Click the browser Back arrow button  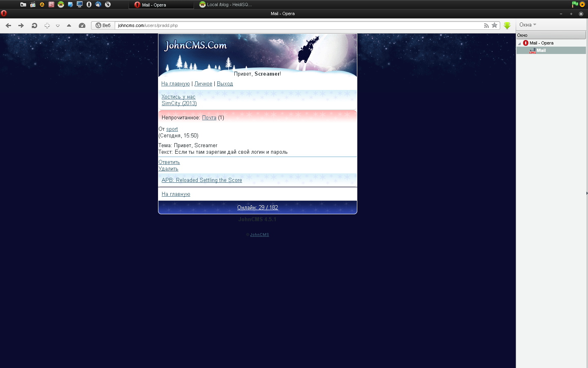pos(8,25)
